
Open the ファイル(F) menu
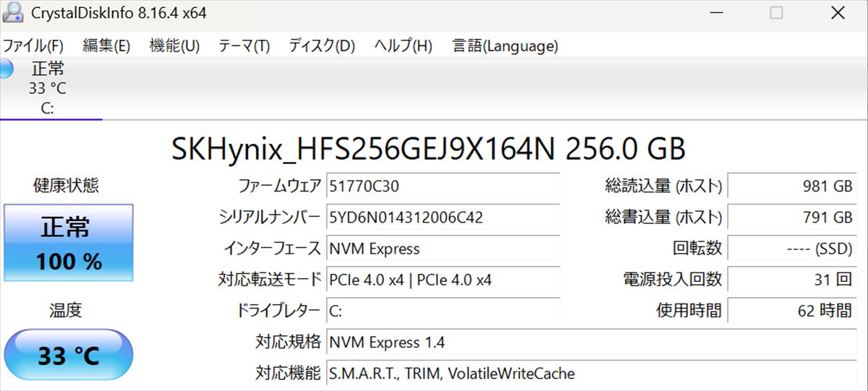coord(33,46)
